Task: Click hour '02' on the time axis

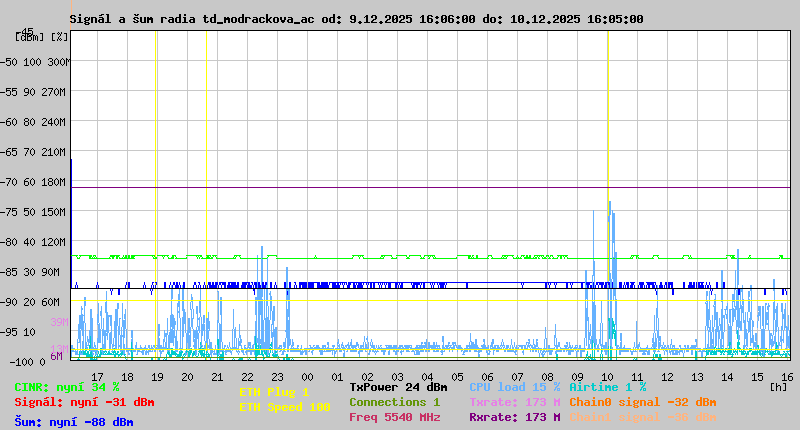Action: (x=367, y=377)
